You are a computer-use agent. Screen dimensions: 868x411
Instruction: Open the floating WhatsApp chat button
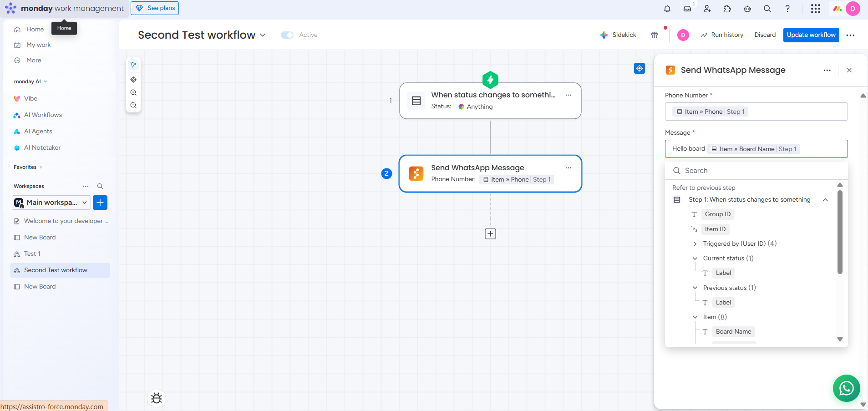pyautogui.click(x=846, y=388)
